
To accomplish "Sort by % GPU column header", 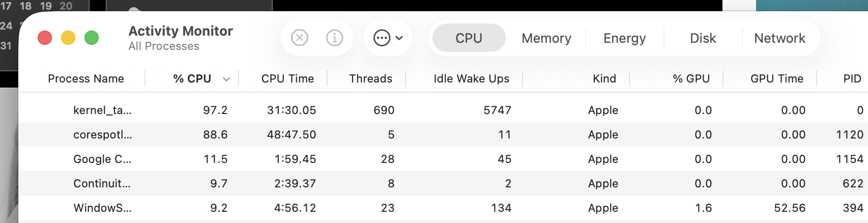I will [x=691, y=79].
